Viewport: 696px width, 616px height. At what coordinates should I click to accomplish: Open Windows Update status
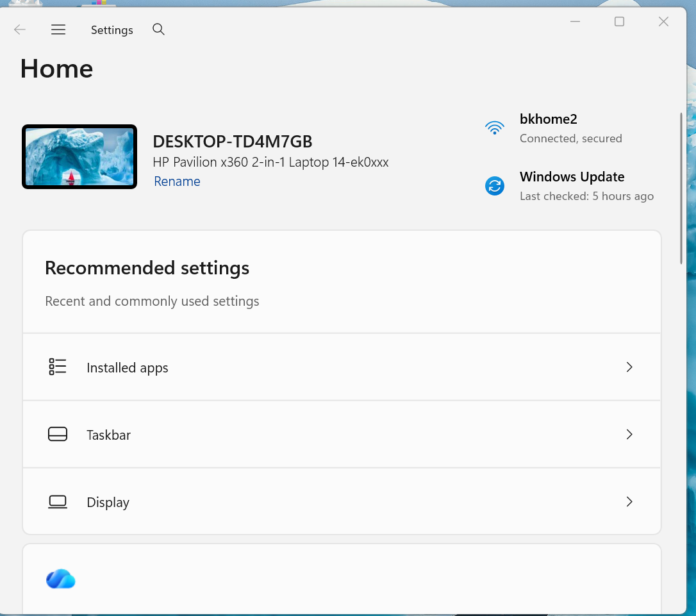(x=571, y=186)
